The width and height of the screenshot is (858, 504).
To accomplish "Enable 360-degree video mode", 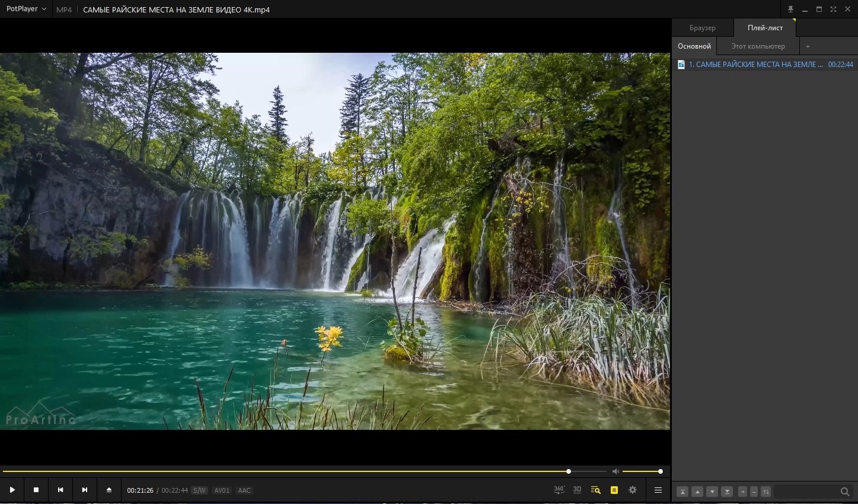I will point(559,490).
